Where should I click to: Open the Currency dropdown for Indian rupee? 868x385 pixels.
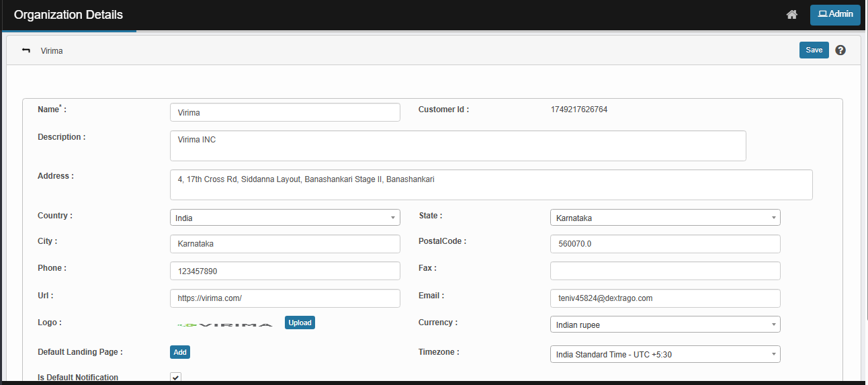664,325
